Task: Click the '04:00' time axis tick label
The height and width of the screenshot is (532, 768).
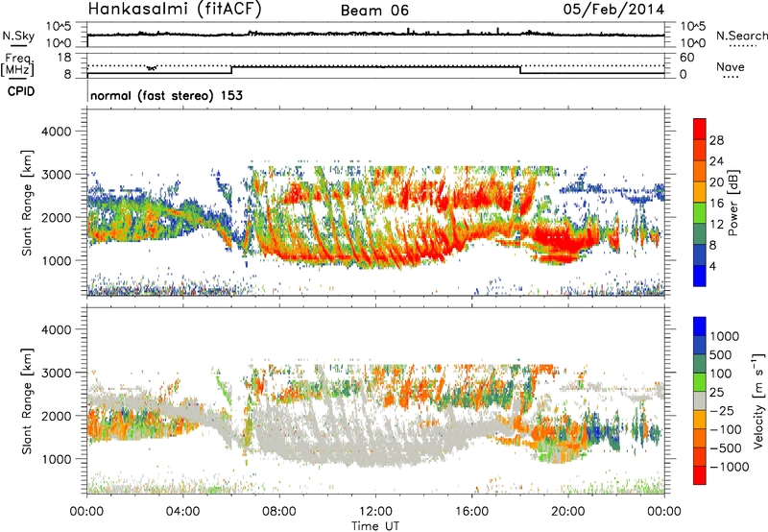Action: coord(182,512)
